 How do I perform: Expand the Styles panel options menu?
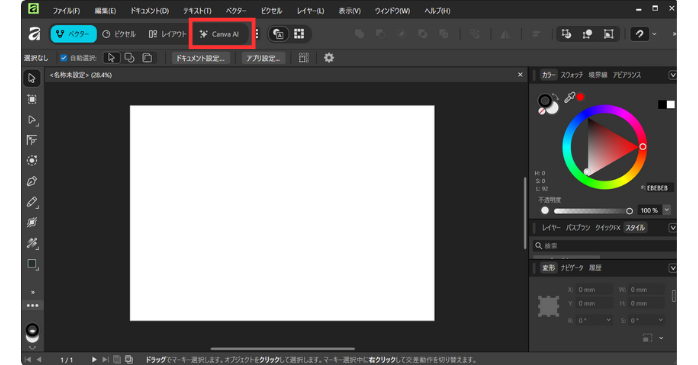[673, 228]
